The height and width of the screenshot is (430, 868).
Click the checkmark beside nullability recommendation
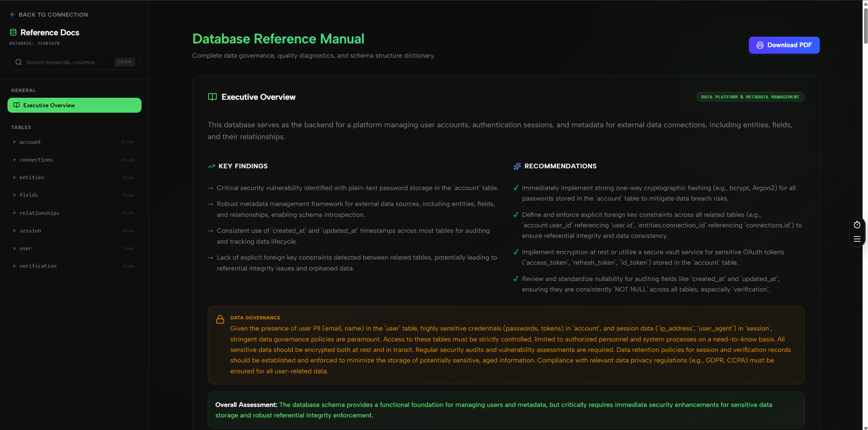pos(516,279)
